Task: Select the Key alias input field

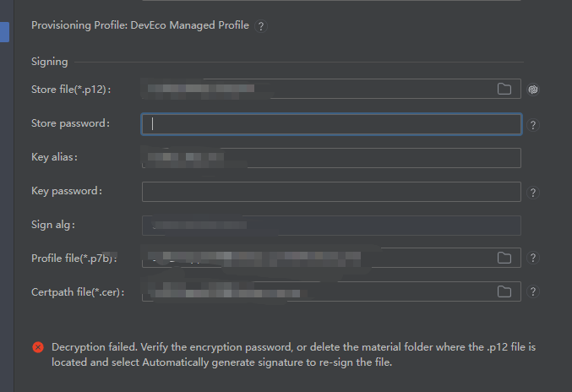Action: coord(331,158)
